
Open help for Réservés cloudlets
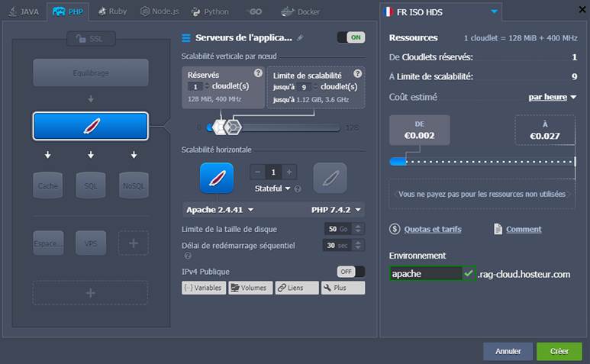258,73
